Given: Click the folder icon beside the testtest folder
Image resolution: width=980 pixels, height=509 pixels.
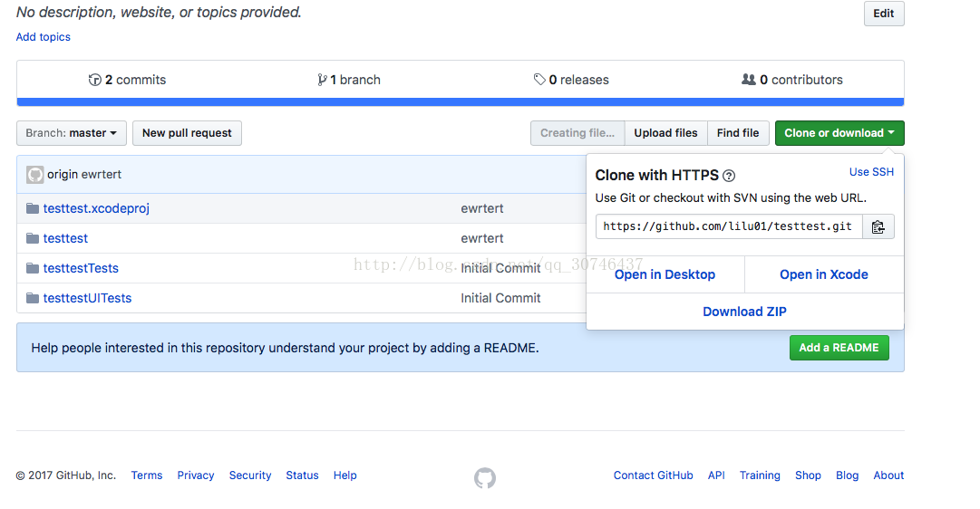Looking at the screenshot, I should (x=33, y=238).
